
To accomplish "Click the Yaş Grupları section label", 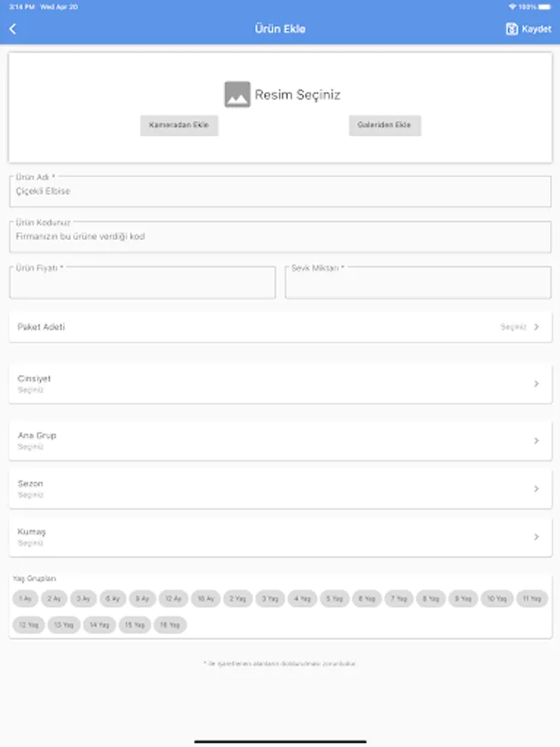I will click(x=34, y=579).
